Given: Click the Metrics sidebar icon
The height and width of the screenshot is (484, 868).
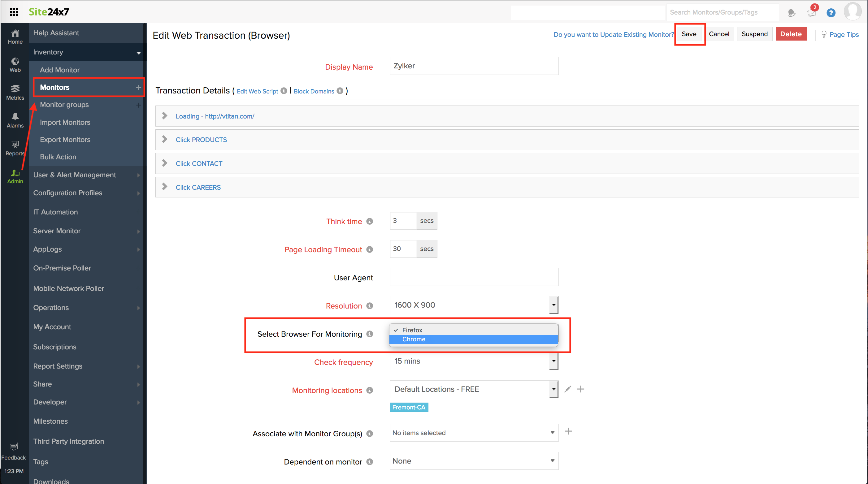Looking at the screenshot, I should tap(15, 92).
